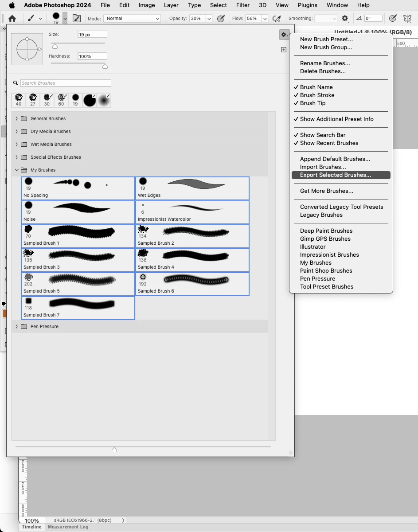
Task: Open the Apple menu
Action: [12, 5]
